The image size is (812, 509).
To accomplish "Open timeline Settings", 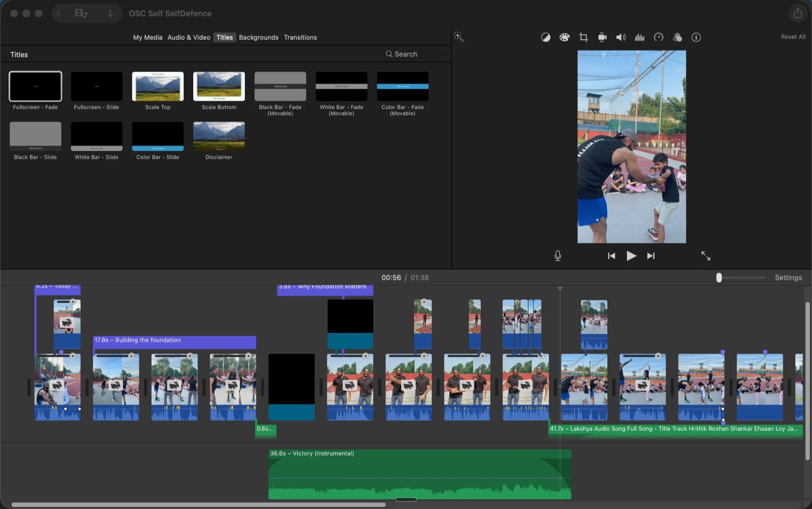I will click(788, 278).
